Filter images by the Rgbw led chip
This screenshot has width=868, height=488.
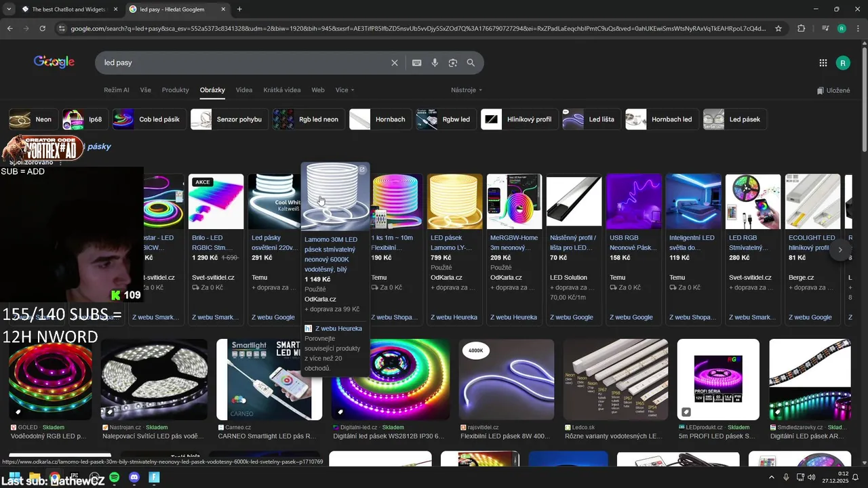446,119
